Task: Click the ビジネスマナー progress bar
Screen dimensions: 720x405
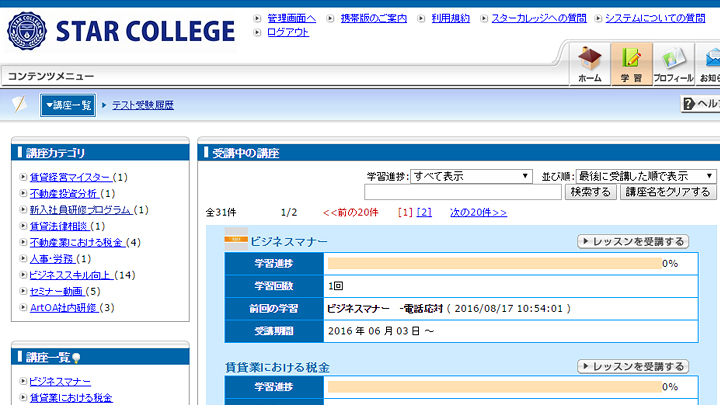Action: click(x=494, y=263)
